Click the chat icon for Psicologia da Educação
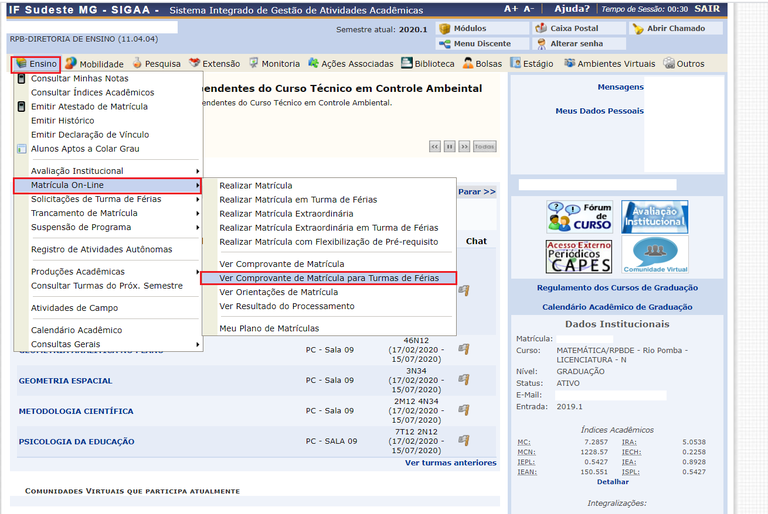The image size is (768, 514). [463, 441]
